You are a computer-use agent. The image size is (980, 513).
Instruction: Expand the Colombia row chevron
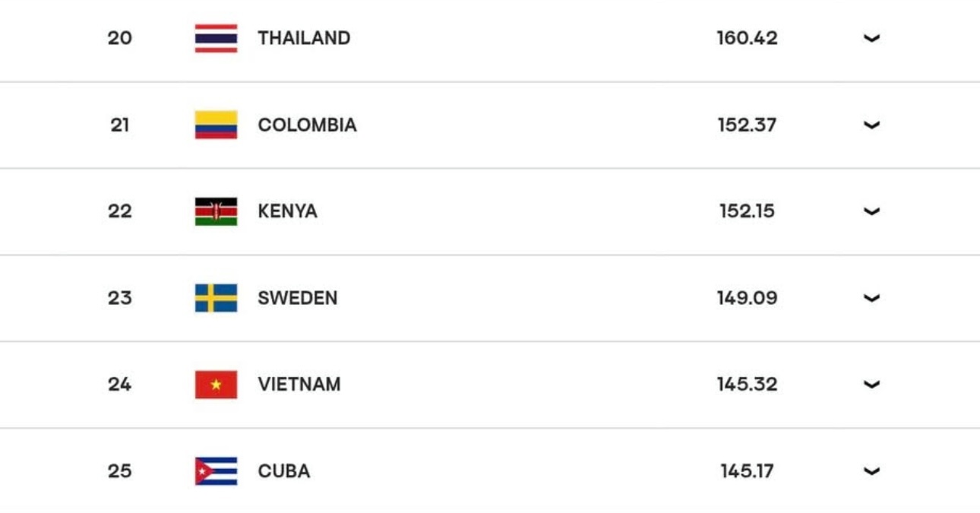click(871, 125)
